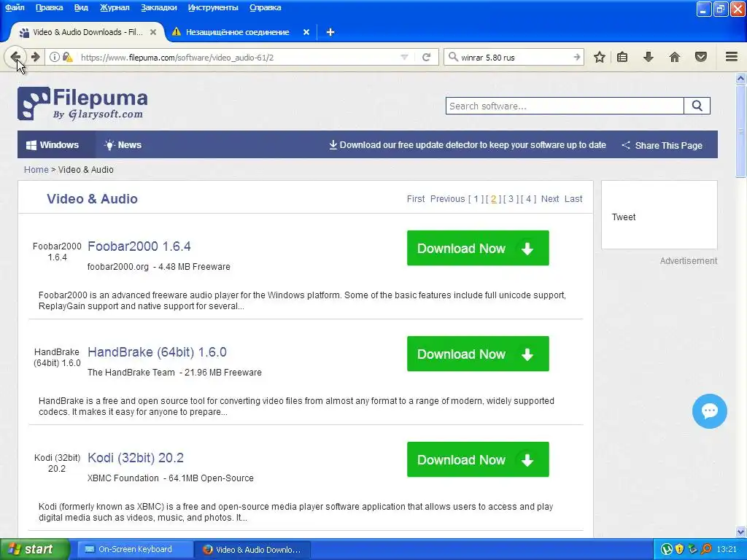Screen dimensions: 747x560
Task: Open the Справка menu
Action: [x=265, y=7]
